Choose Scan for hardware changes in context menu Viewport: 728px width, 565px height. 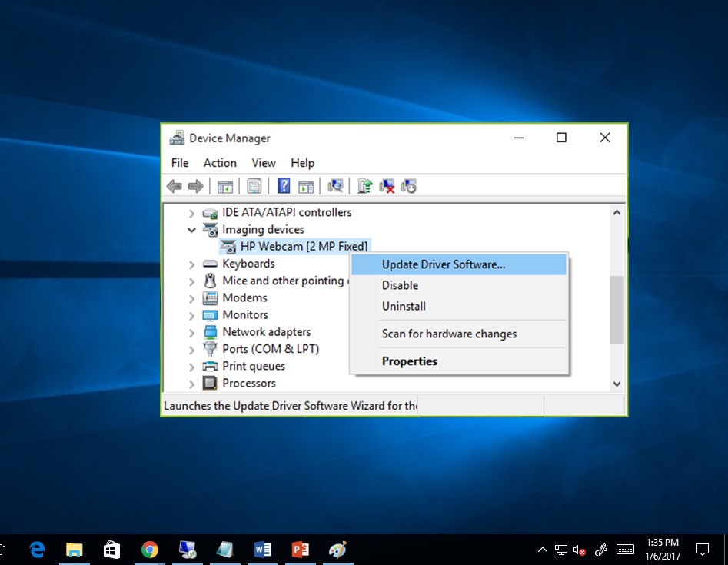tap(459, 334)
